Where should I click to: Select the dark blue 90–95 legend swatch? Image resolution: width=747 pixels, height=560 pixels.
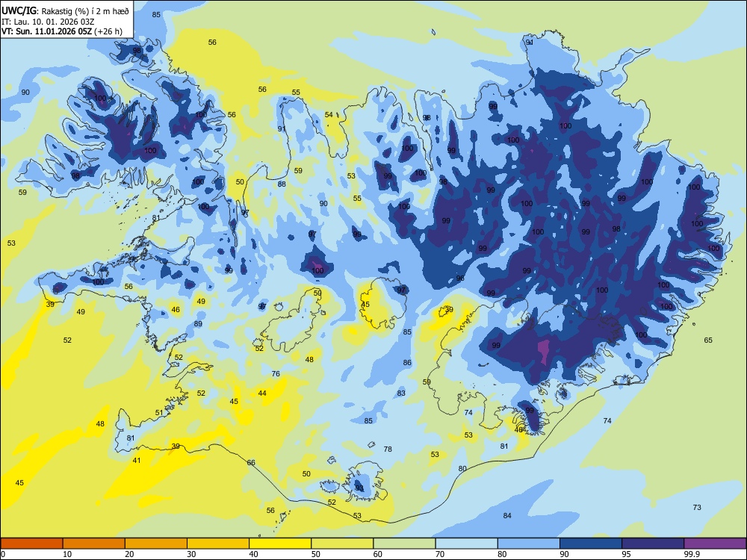pos(591,544)
